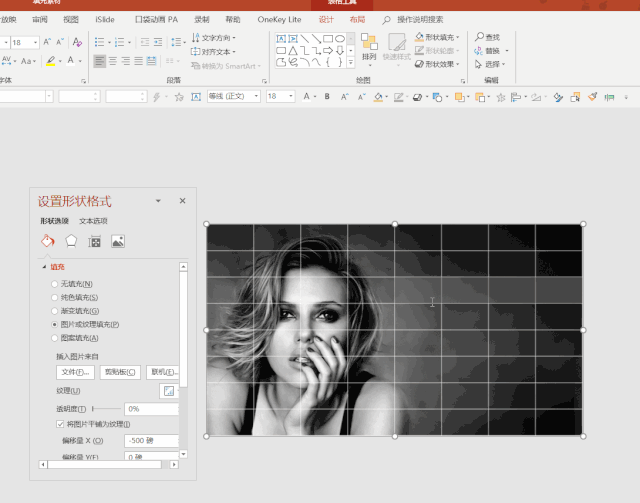Select the right arrow shape in gallery
640x503 pixels.
click(328, 51)
